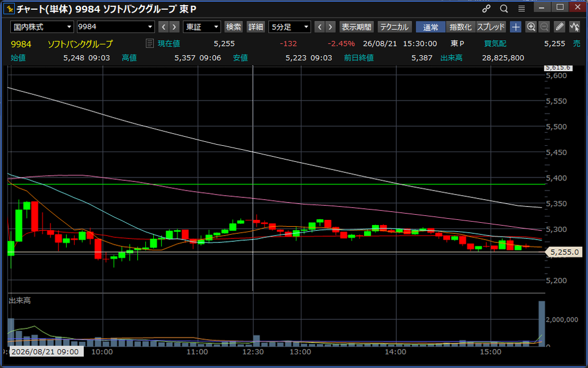
Task: Select the pencil drawing tool
Action: (559, 27)
